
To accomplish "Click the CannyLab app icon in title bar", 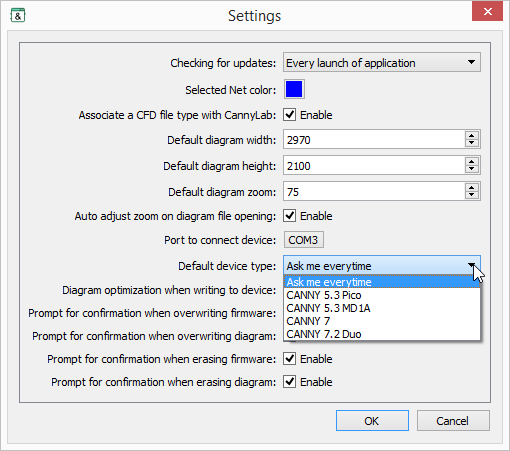I will 18,15.
